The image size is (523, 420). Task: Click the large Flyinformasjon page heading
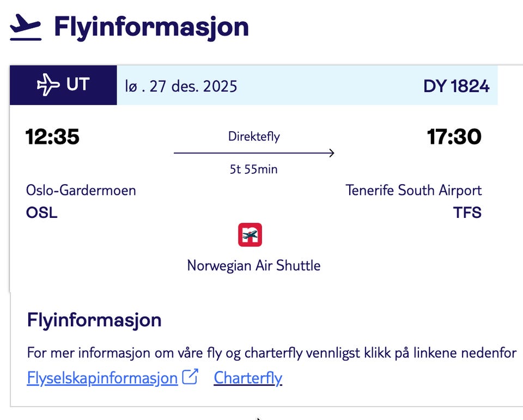151,27
